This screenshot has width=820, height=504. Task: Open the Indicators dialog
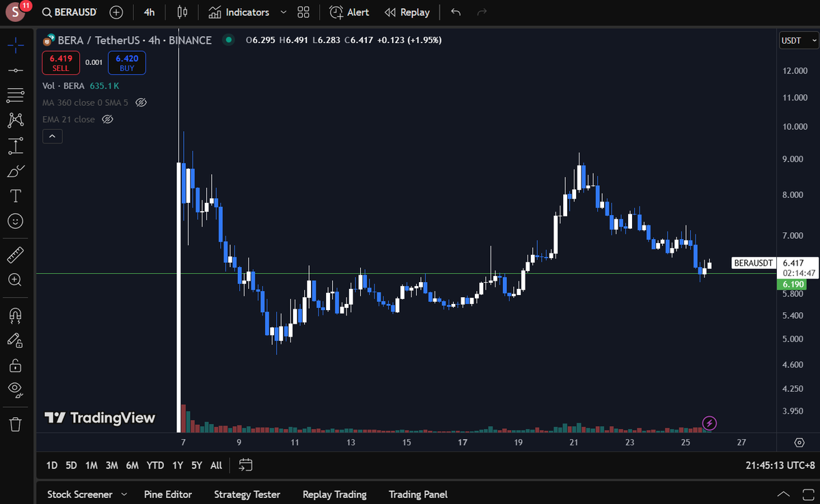238,12
